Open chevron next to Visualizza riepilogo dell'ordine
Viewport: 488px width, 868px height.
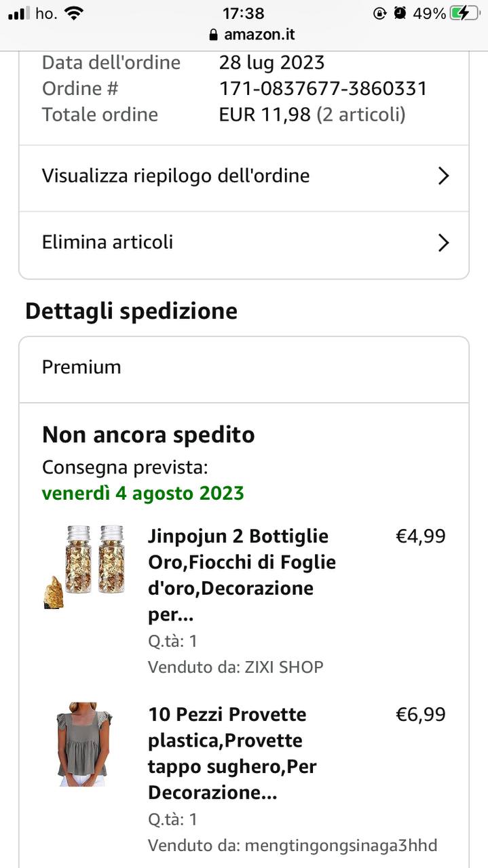443,176
